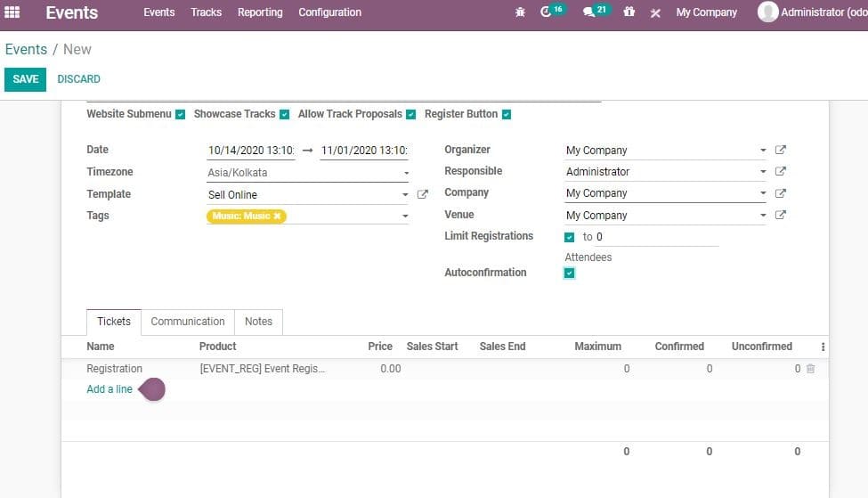Screen dimensions: 868x498
Task: Switch to the Tickets tab
Action: point(114,322)
